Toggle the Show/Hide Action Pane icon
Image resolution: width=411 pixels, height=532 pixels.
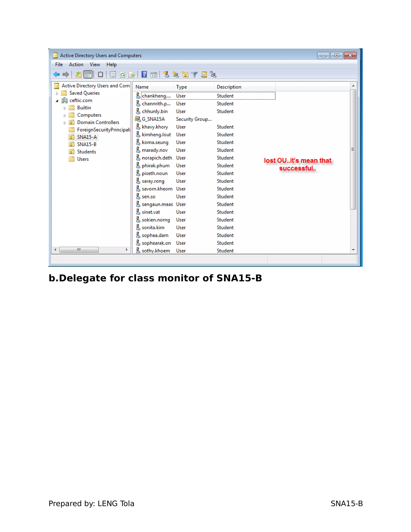(x=154, y=75)
